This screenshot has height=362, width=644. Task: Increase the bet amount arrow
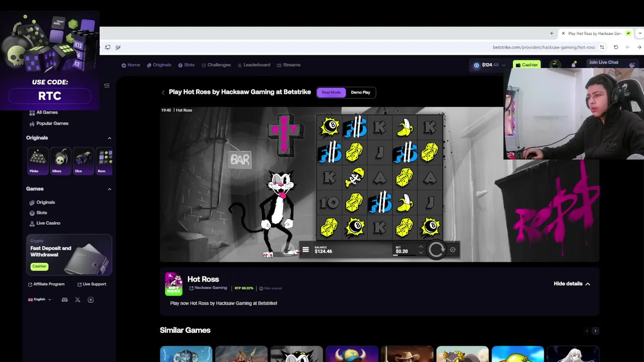click(x=421, y=247)
